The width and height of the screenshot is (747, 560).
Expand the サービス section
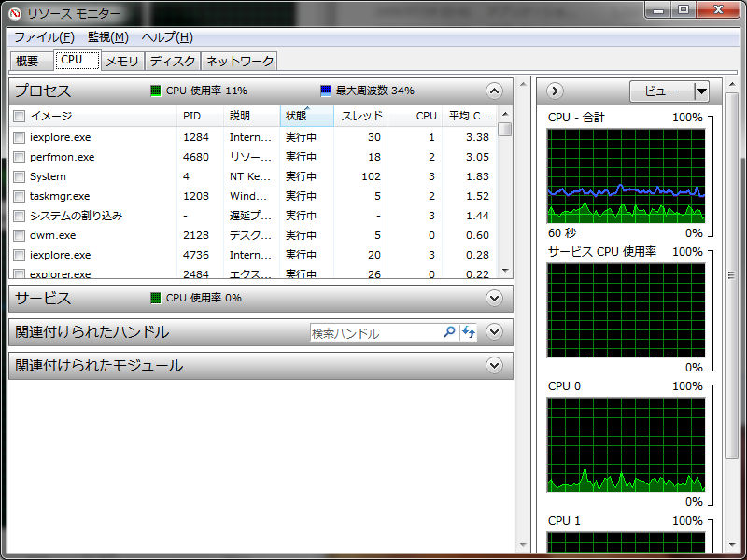[x=494, y=298]
